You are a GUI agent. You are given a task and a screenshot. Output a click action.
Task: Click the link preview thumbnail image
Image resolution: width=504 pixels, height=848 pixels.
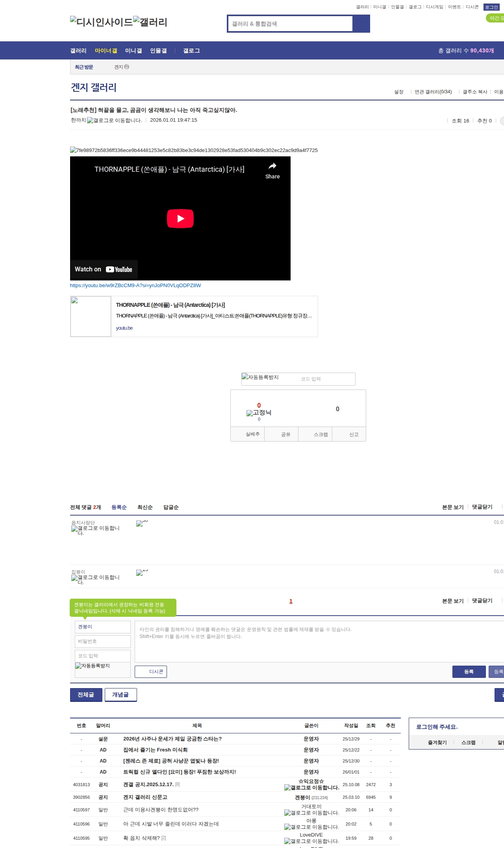[x=91, y=316]
